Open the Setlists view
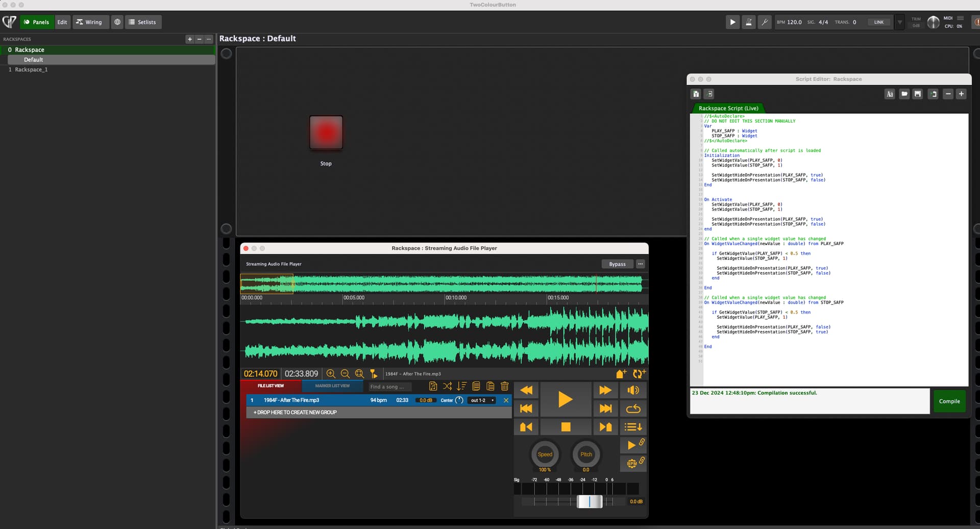 point(143,22)
